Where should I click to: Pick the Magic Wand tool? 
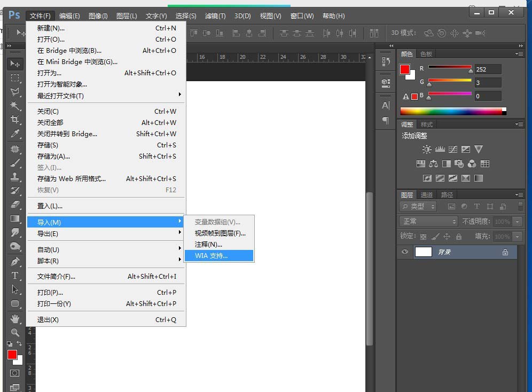(x=15, y=106)
